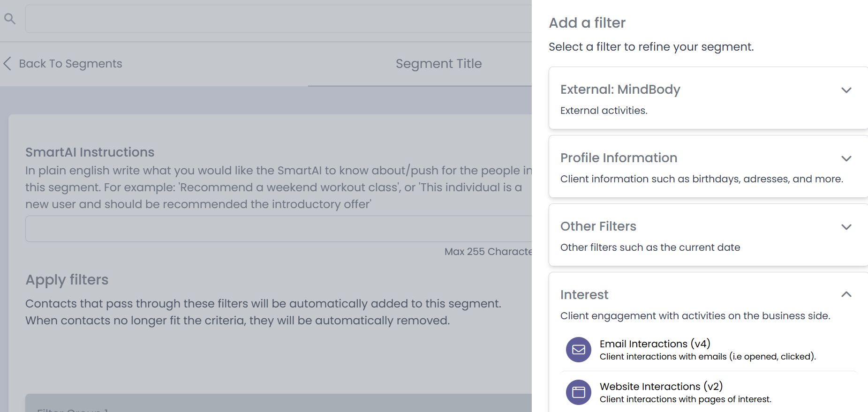Image resolution: width=868 pixels, height=412 pixels.
Task: Click the back chevron arrow next to Back To Segments
Action: pos(8,63)
